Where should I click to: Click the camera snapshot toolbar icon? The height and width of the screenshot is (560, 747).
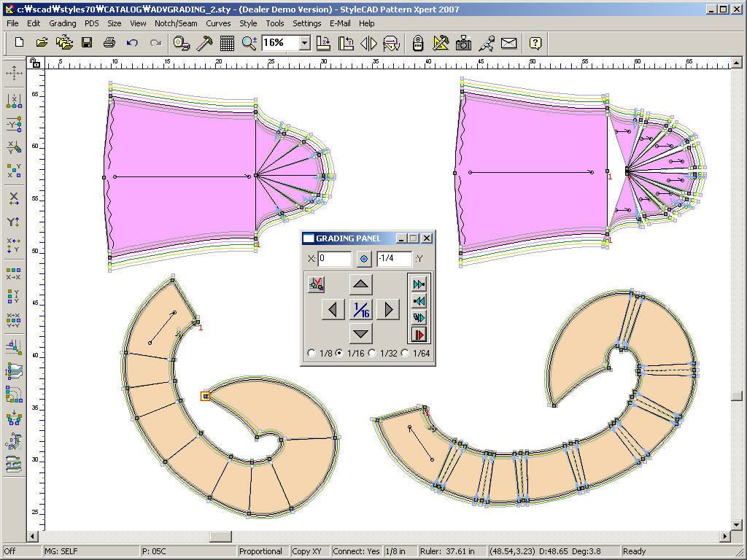(463, 43)
